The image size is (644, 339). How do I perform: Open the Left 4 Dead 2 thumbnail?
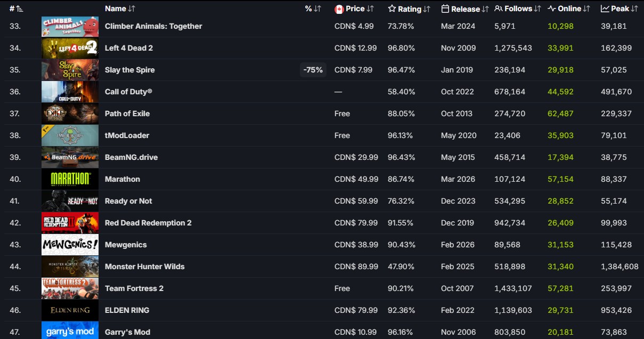70,48
